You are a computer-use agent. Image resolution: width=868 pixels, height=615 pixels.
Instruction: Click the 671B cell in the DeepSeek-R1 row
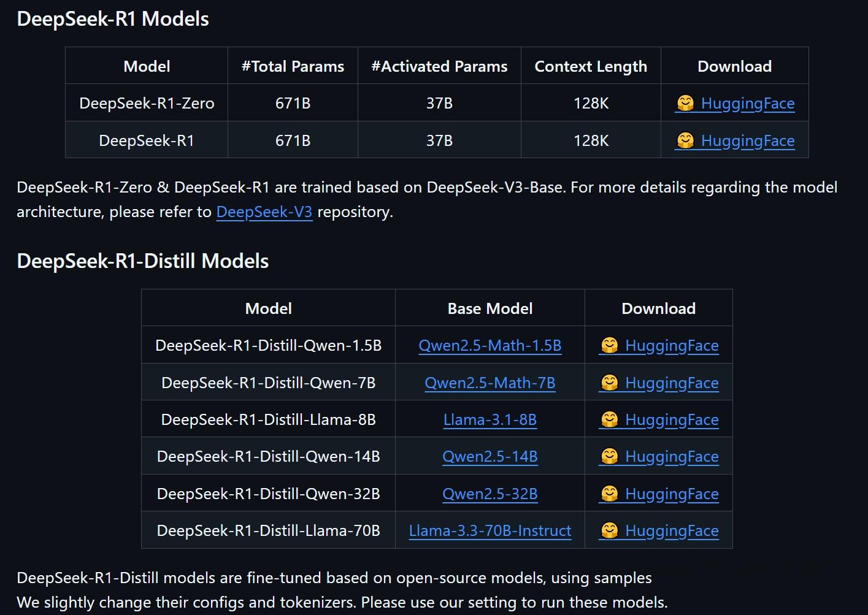click(293, 140)
